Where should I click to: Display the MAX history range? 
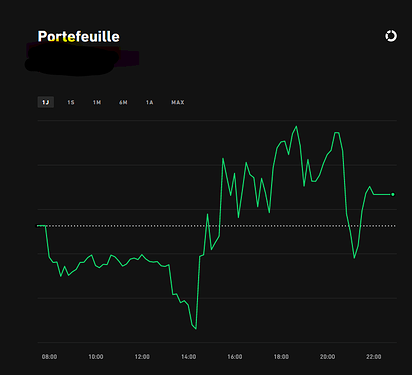coord(178,102)
